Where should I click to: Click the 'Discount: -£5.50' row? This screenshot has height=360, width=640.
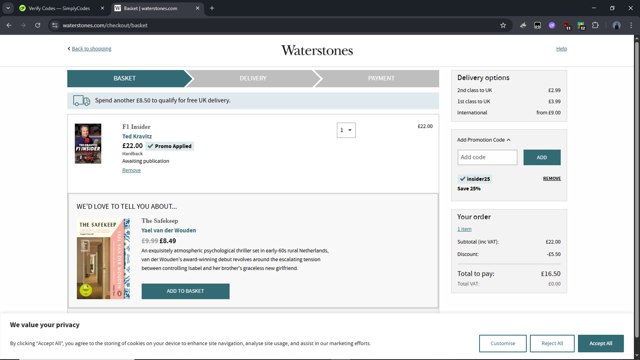coord(509,254)
